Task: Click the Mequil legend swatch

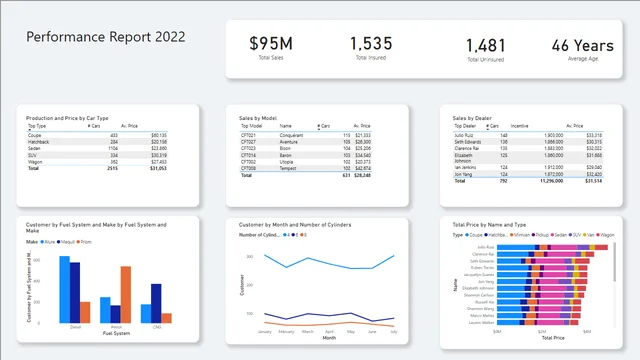Action: coord(58,242)
